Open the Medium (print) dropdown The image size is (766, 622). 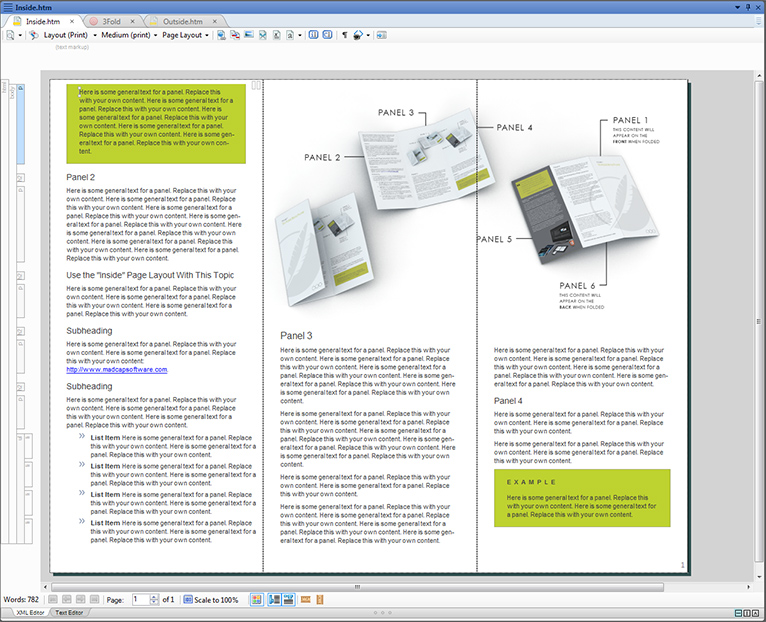(x=129, y=35)
